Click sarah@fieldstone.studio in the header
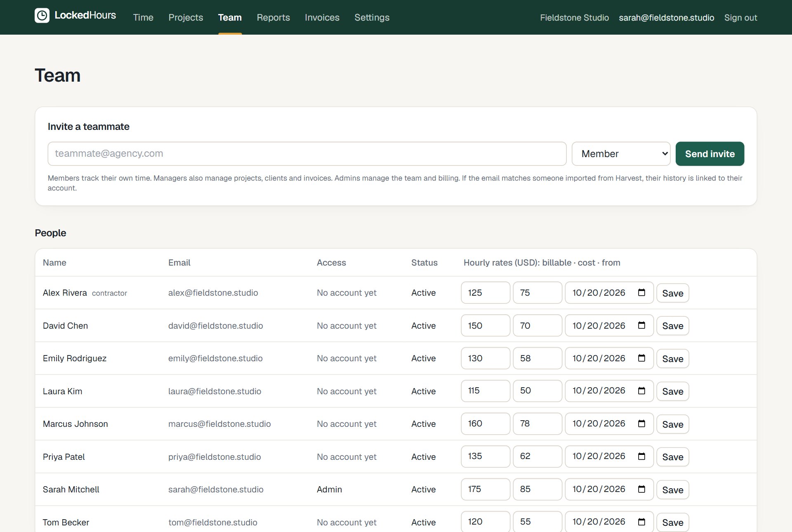 666,18
